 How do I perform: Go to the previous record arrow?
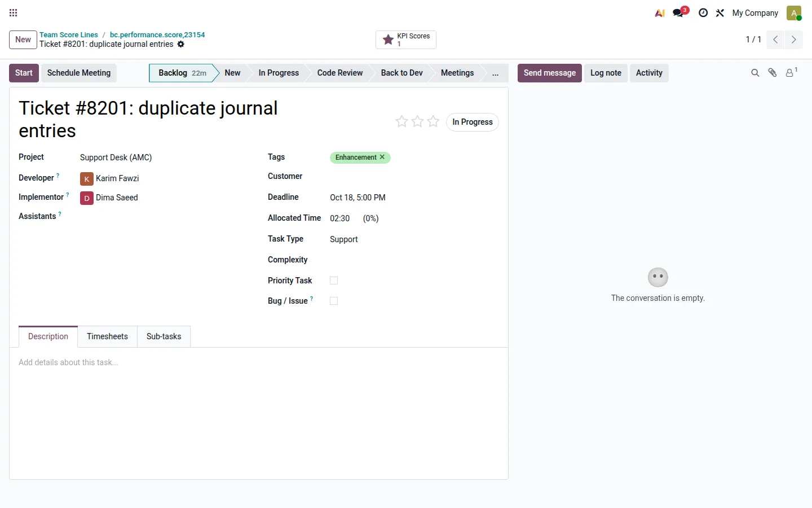pyautogui.click(x=775, y=40)
